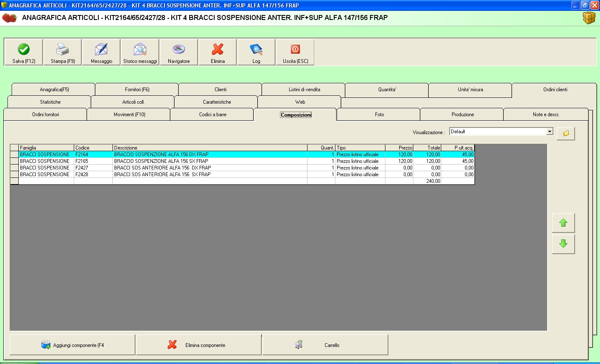Click the Tipo cell of row F2427
Viewport: 600px width, 364px height.
360,168
